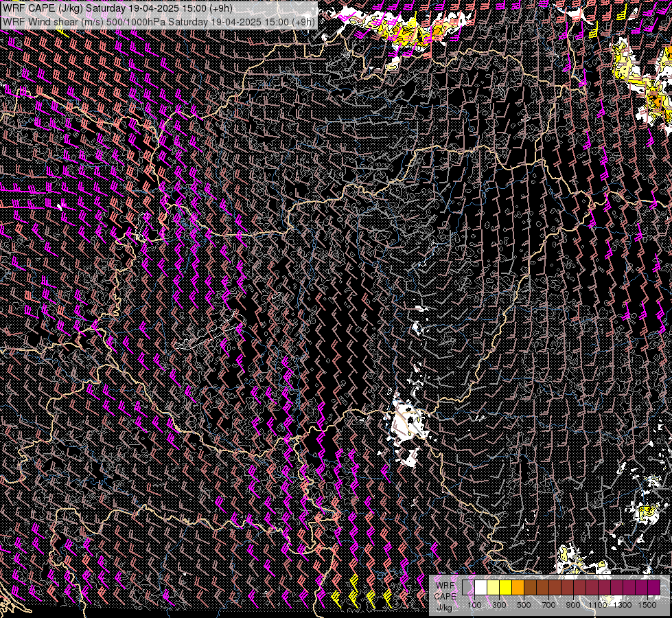Select the gray legend swatch below 100
This screenshot has width=672, height=618.
468,587
